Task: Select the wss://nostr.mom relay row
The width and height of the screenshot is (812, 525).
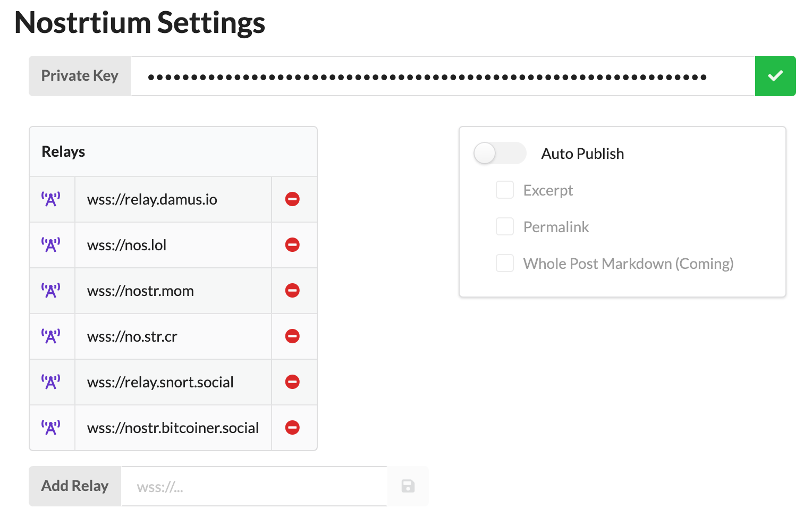Action: click(173, 291)
